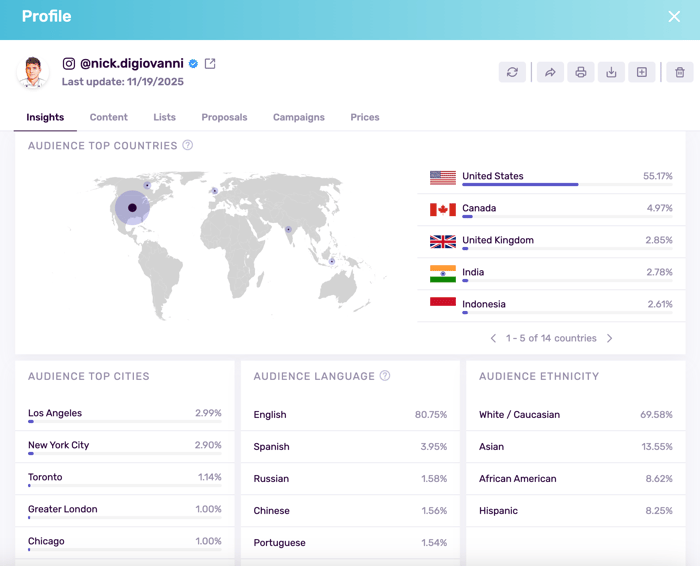Select the Prices tab

tap(364, 117)
